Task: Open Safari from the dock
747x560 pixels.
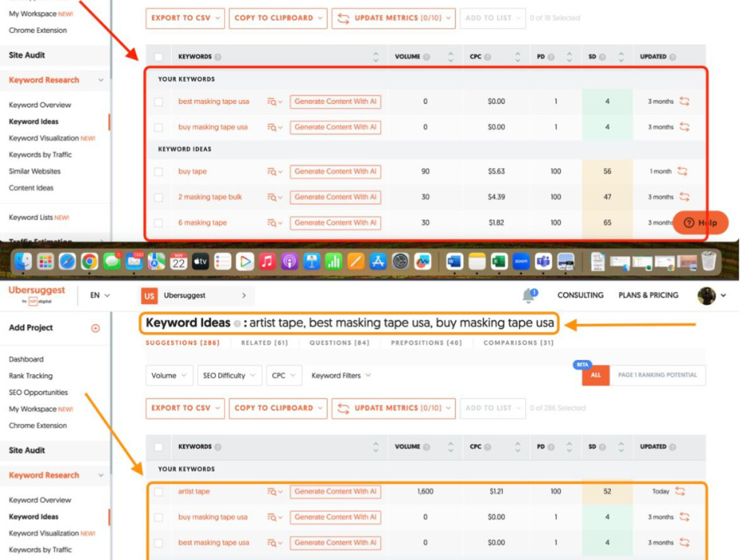Action: click(67, 261)
